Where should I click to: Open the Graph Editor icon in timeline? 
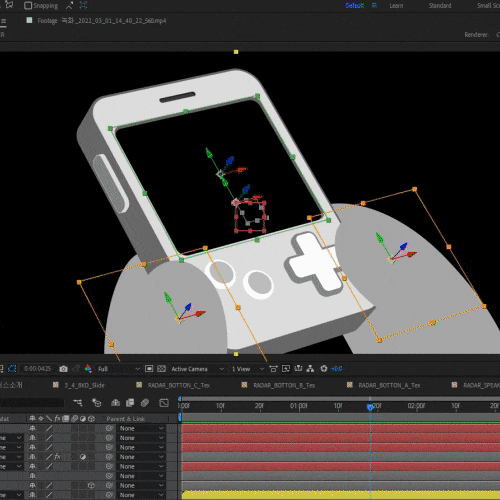pyautogui.click(x=164, y=403)
